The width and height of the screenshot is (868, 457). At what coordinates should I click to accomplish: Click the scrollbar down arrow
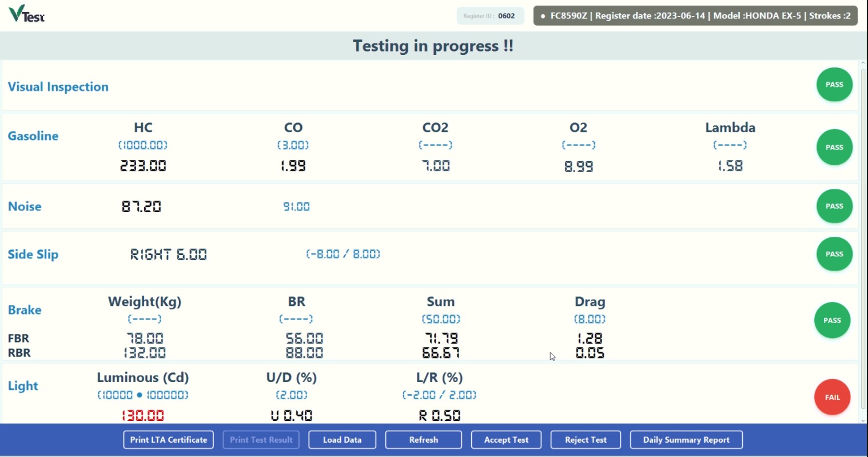coord(863,420)
